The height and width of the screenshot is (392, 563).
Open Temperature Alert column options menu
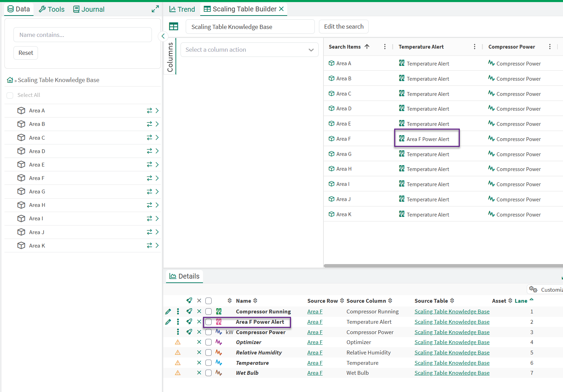(x=475, y=47)
